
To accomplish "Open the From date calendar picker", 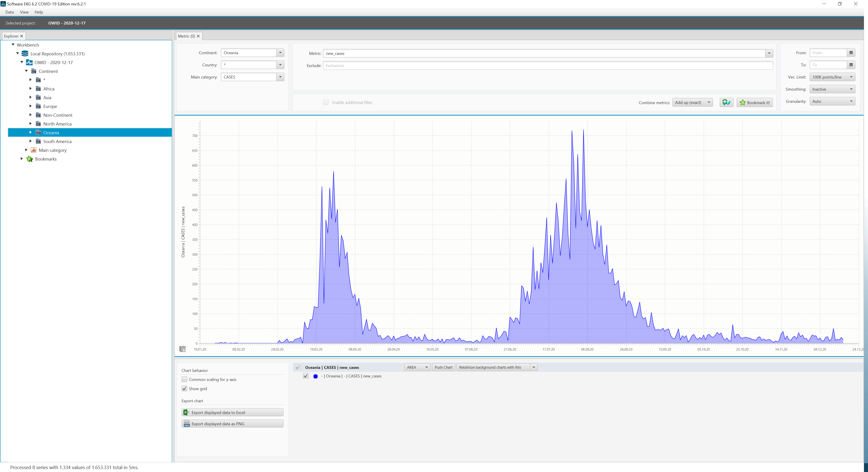I will click(x=851, y=53).
